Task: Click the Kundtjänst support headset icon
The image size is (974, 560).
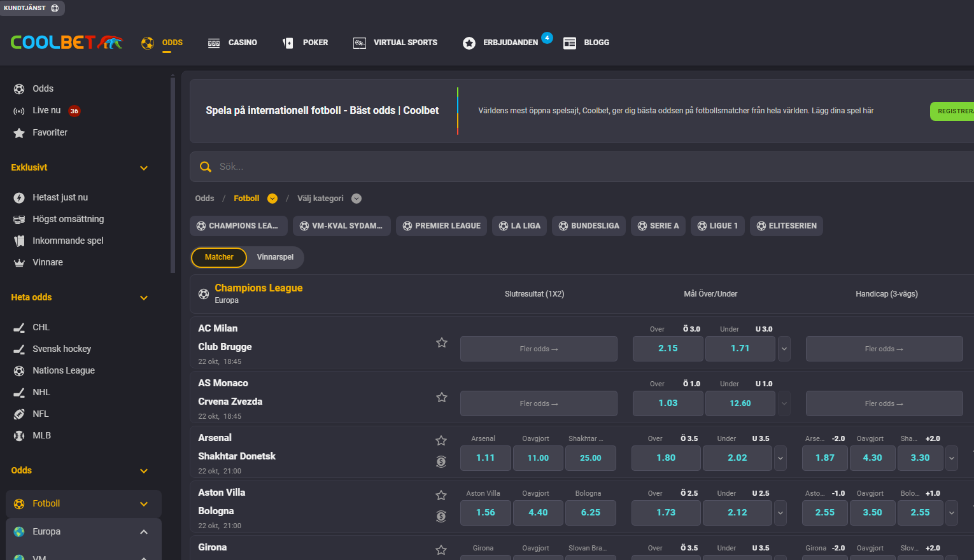Action: [x=55, y=8]
